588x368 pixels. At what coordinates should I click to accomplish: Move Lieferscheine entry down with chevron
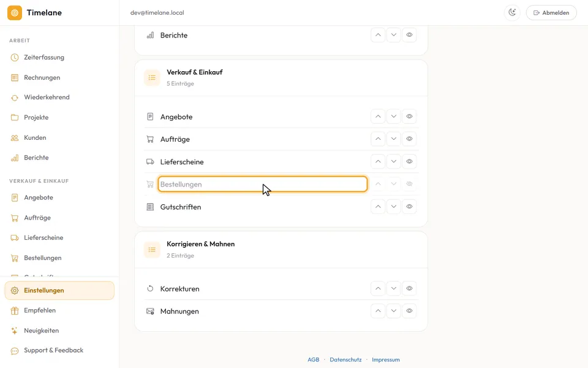pos(393,161)
